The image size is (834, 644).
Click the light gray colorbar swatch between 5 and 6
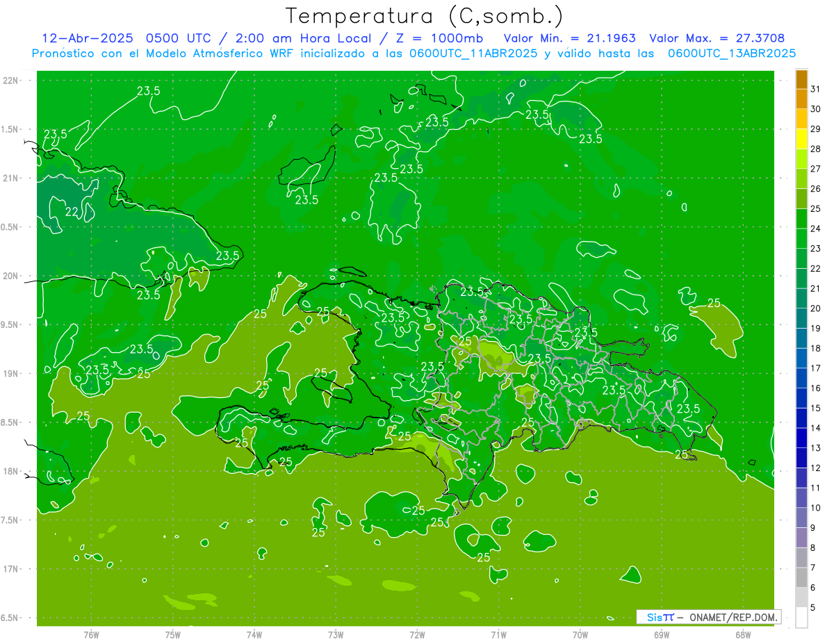(801, 597)
